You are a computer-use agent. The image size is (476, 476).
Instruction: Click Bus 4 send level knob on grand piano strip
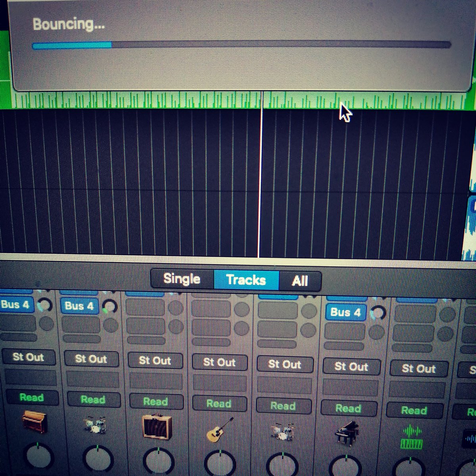click(x=378, y=313)
